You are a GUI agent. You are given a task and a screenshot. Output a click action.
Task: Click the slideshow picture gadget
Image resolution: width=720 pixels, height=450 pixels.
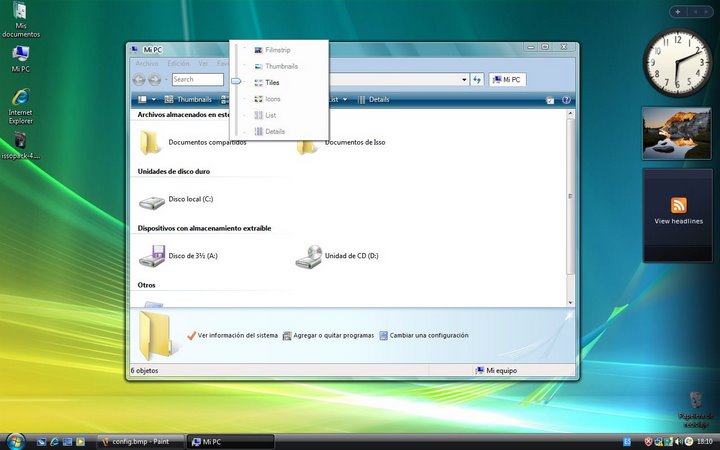click(x=677, y=134)
